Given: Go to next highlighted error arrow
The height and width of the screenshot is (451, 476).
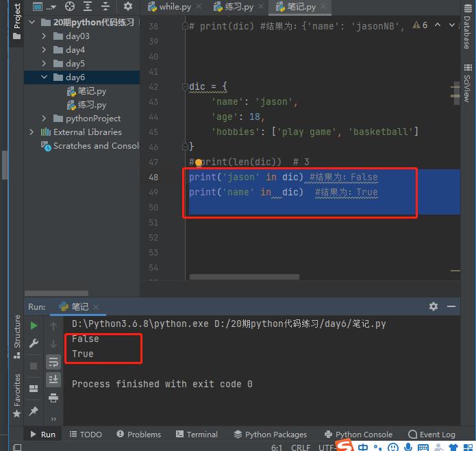Looking at the screenshot, I should coord(452,25).
